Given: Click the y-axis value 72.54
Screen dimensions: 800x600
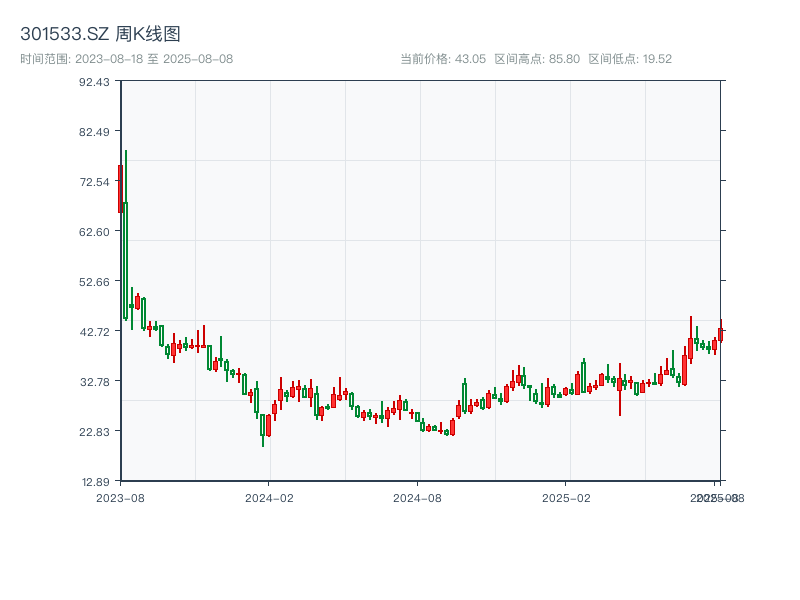Looking at the screenshot, I should pos(94,182).
